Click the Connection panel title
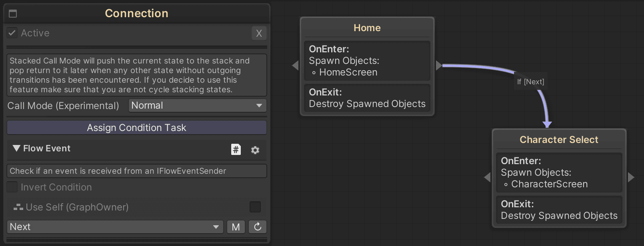The height and width of the screenshot is (246, 644). coord(137,13)
